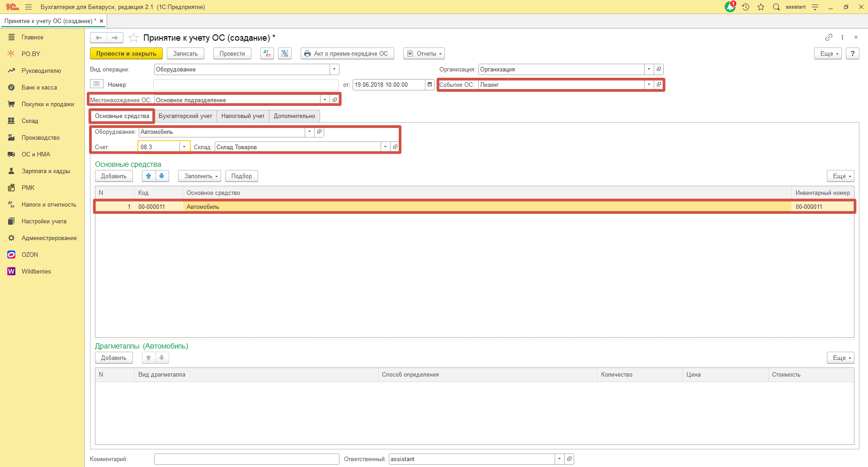Image resolution: width=868 pixels, height=467 pixels.
Task: Copy document link using chain icon
Action: click(x=829, y=38)
